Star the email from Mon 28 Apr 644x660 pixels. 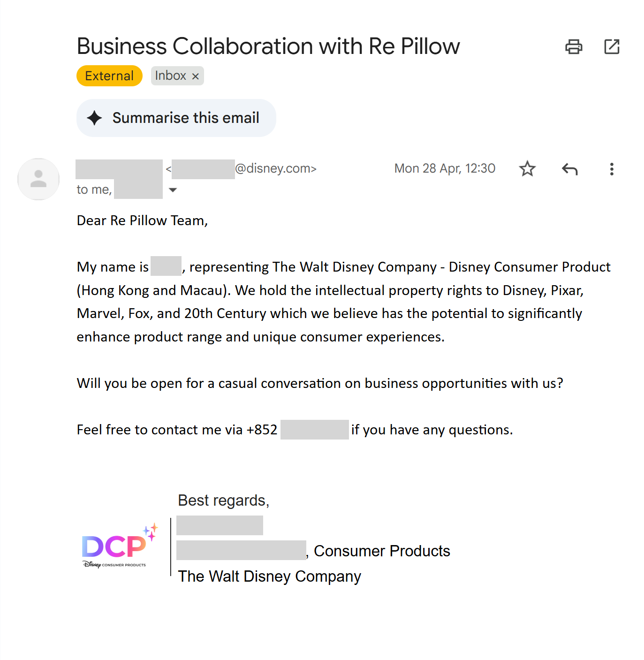[527, 169]
